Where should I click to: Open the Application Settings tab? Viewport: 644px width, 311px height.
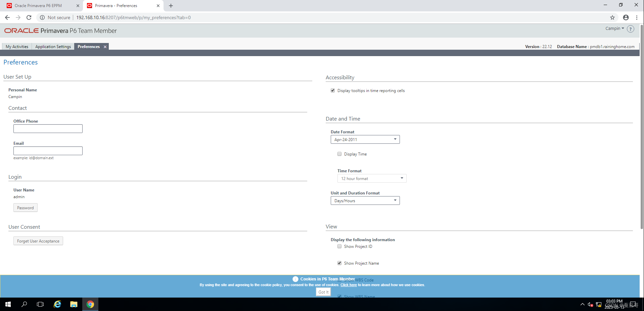[x=53, y=46]
